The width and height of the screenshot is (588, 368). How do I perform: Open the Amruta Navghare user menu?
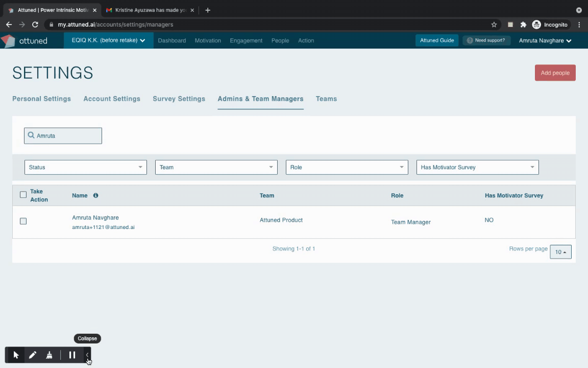[545, 40]
